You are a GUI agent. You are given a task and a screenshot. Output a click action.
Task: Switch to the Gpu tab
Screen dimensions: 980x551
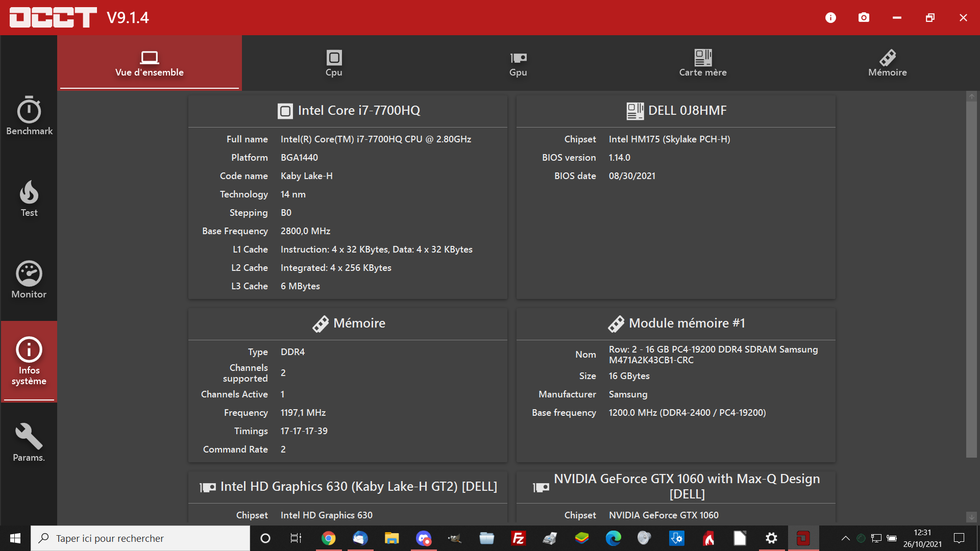coord(518,63)
